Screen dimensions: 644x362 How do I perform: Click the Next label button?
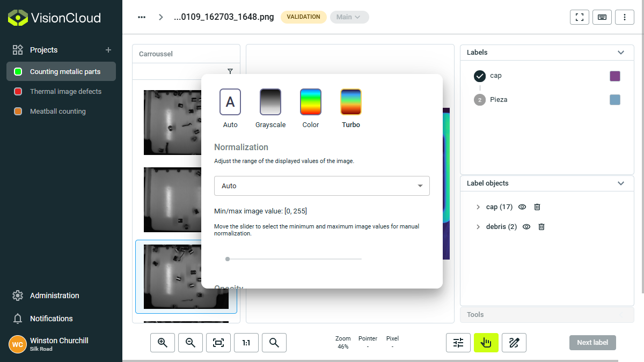click(x=592, y=342)
